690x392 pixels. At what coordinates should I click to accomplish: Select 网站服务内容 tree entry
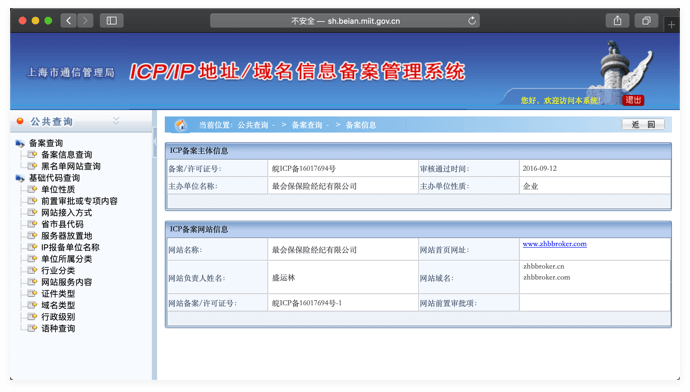tap(66, 282)
